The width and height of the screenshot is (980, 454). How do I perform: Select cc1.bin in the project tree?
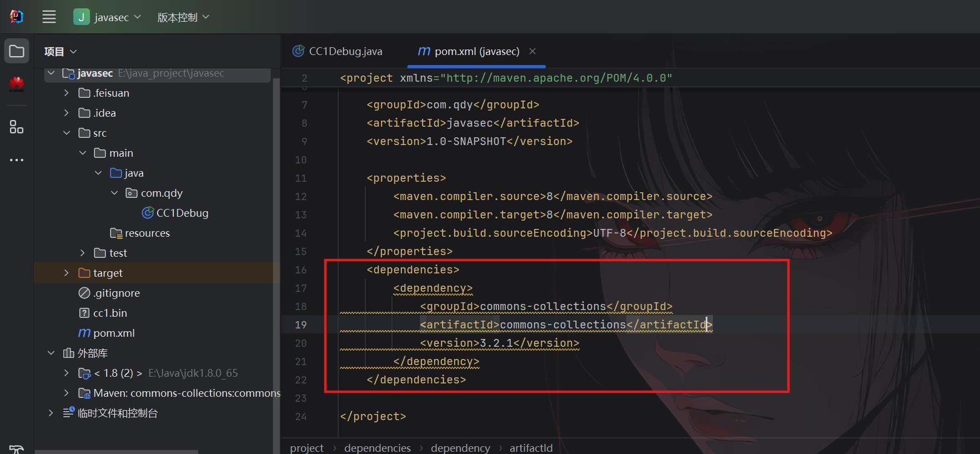104,313
